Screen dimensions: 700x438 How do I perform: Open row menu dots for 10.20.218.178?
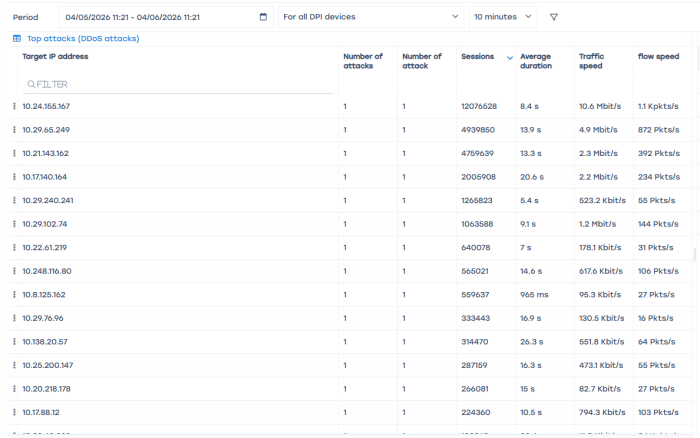[x=14, y=389]
